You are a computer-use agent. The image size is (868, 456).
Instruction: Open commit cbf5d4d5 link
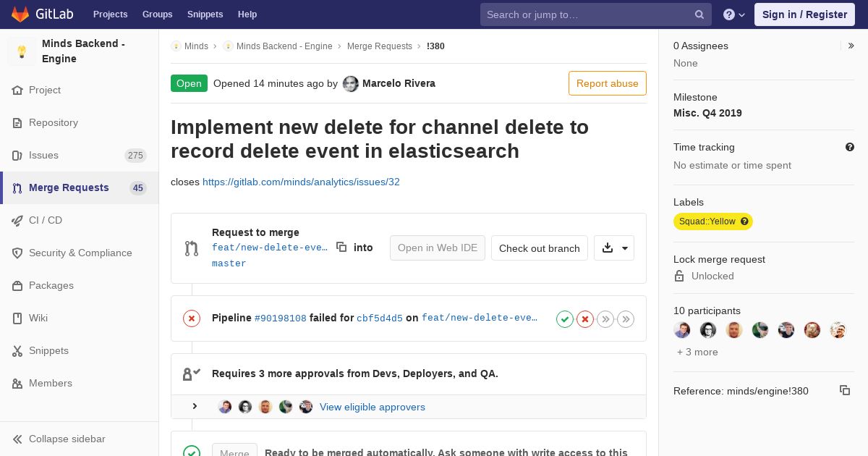coord(380,318)
